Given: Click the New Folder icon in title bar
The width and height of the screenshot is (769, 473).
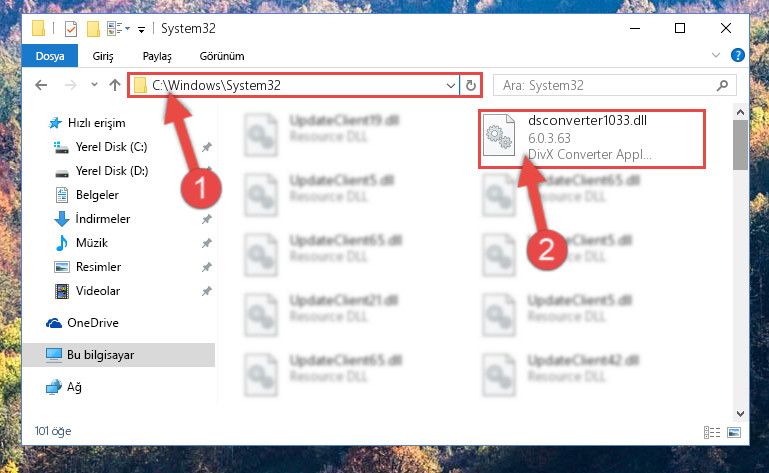Looking at the screenshot, I should click(x=93, y=29).
